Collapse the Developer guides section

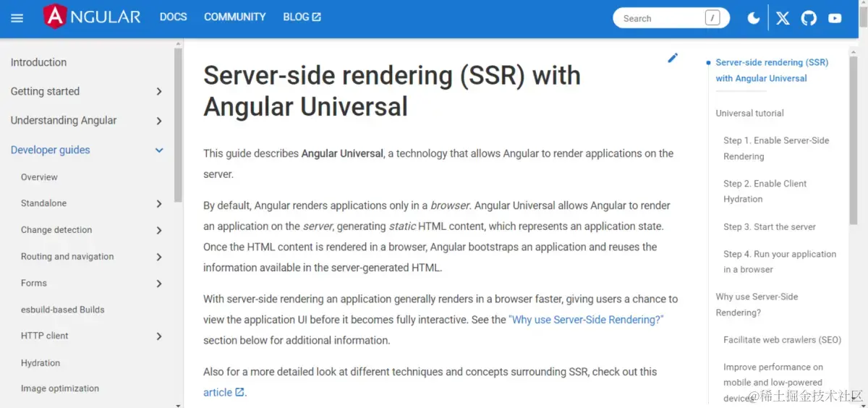click(x=87, y=150)
